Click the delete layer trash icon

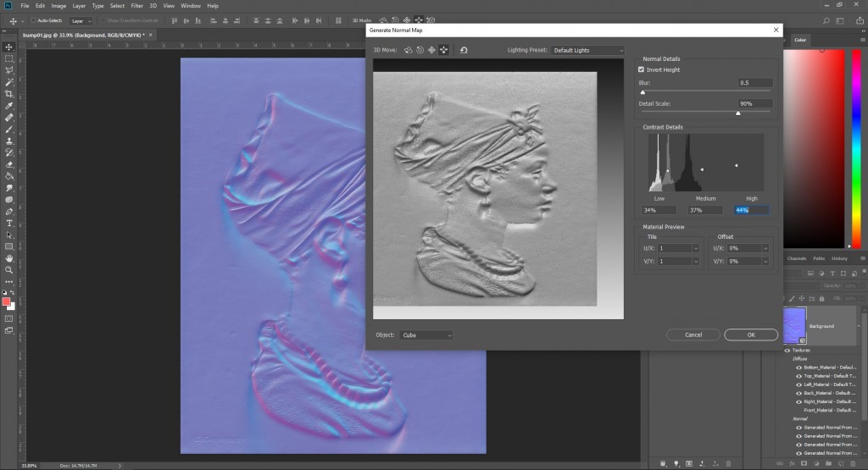click(728, 463)
